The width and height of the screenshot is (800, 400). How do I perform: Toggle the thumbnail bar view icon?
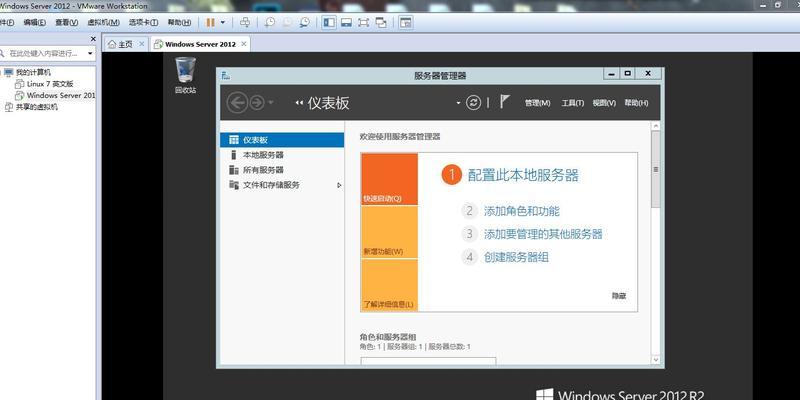coord(346,22)
